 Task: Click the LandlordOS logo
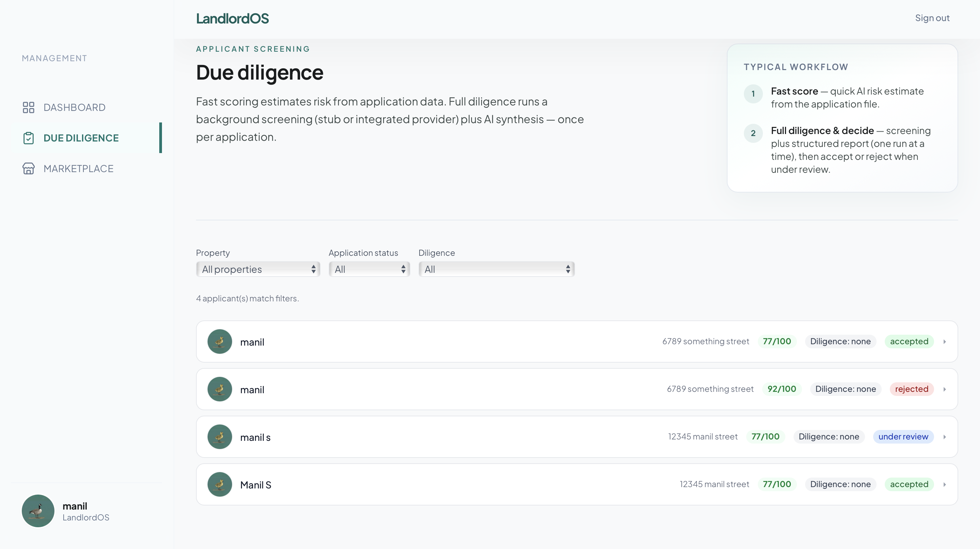232,18
